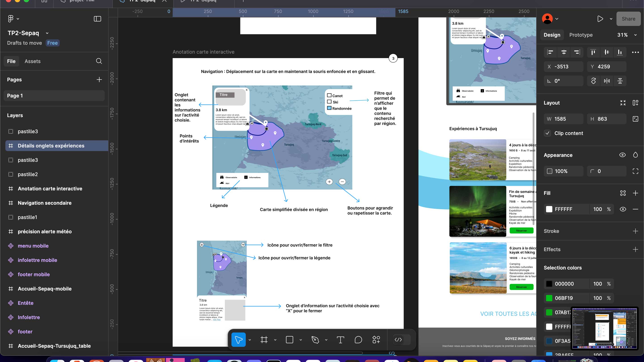This screenshot has height=362, width=644.
Task: Toggle Appearance visibility eye icon
Action: pyautogui.click(x=623, y=155)
